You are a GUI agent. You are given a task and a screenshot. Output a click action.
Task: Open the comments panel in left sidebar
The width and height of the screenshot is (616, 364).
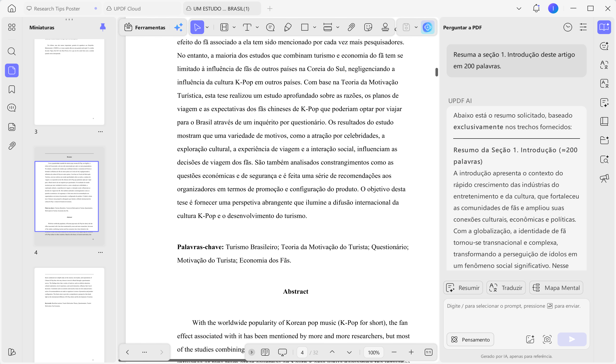[x=12, y=108]
